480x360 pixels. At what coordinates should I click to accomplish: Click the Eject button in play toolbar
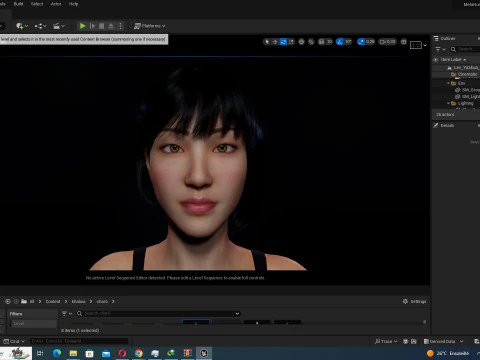111,26
